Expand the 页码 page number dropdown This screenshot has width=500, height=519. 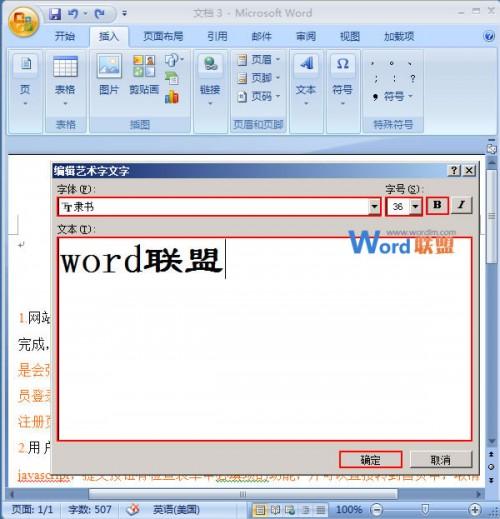[x=258, y=97]
